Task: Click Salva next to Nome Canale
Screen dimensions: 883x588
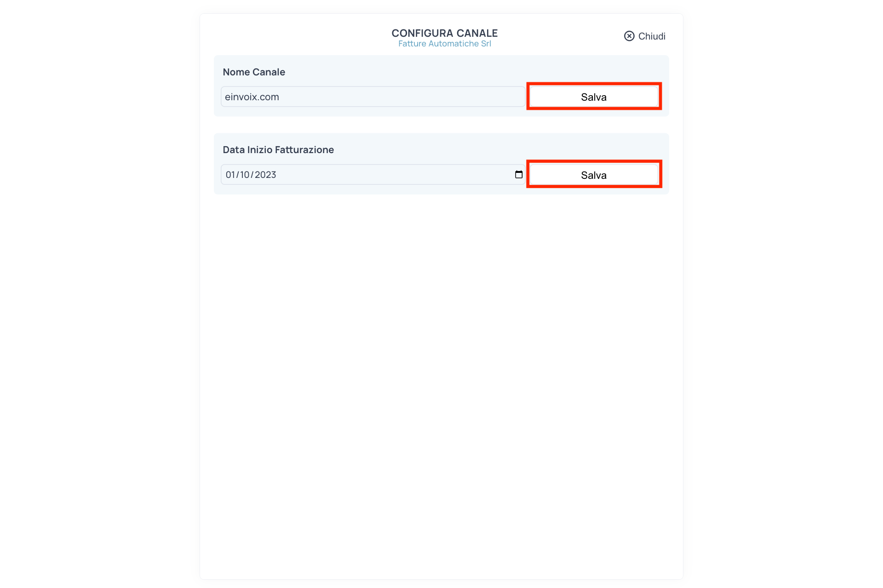Action: (593, 97)
